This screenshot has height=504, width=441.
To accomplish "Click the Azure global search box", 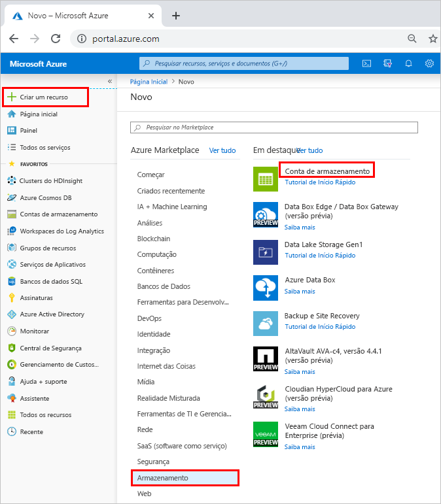I will click(244, 63).
